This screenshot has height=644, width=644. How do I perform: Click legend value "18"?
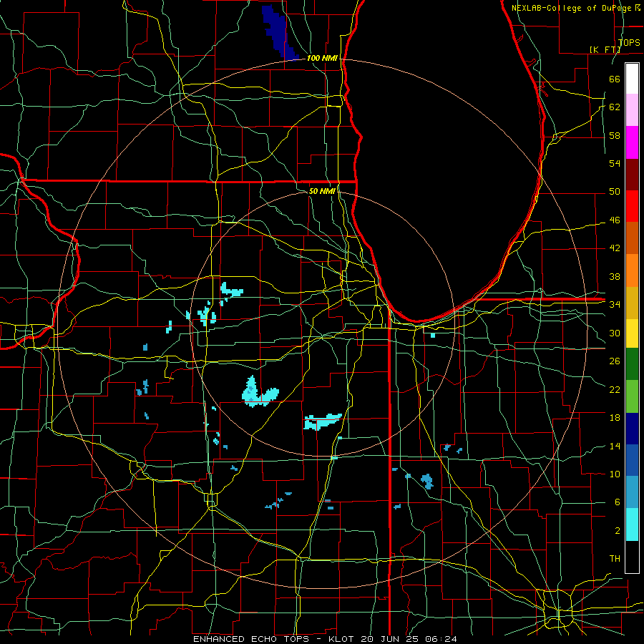point(615,418)
